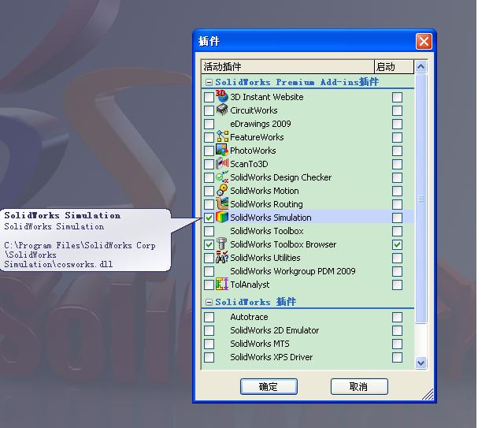This screenshot has height=428, width=504.
Task: Click the add-in list scrollbar thumb
Action: tap(421, 199)
